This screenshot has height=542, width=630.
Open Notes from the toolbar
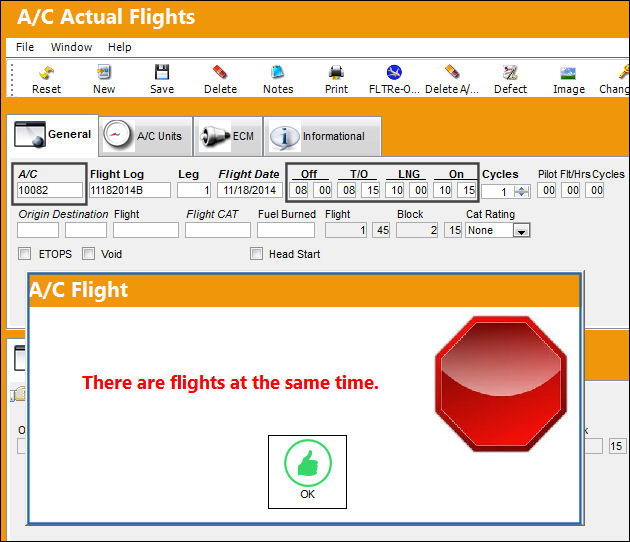point(278,80)
